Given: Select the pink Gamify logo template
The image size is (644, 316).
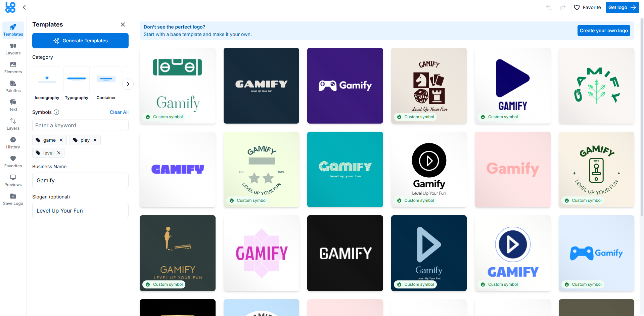Looking at the screenshot, I should click(512, 169).
